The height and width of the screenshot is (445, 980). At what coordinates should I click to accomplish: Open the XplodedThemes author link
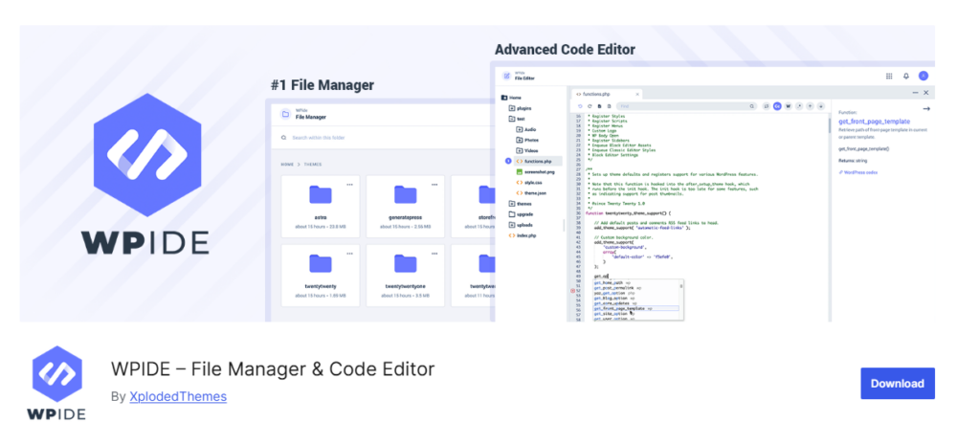(177, 396)
